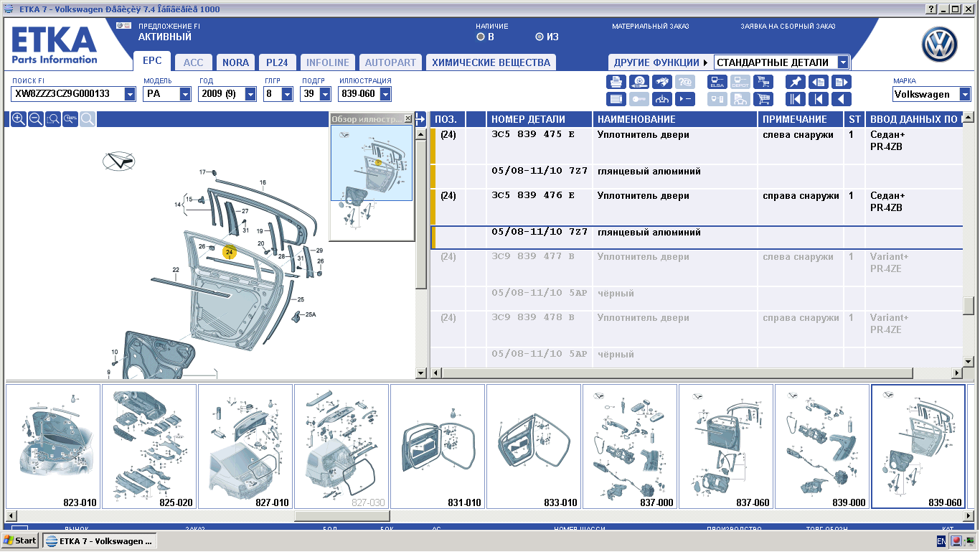Click the scales comparison icon
Image resolution: width=980 pixels, height=552 pixels.
(662, 99)
